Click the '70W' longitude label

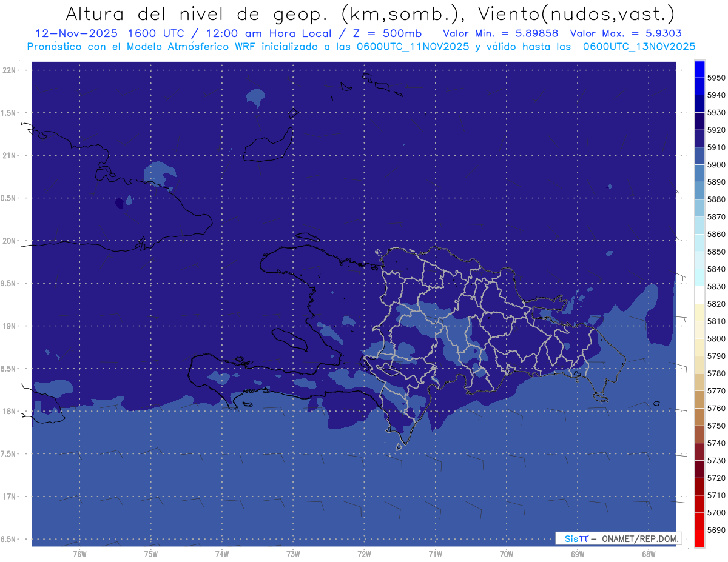coord(507,554)
